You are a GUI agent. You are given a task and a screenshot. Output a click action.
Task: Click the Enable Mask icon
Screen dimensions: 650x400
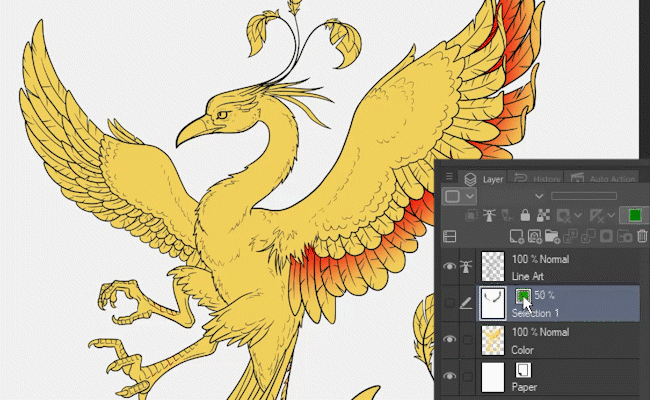563,216
